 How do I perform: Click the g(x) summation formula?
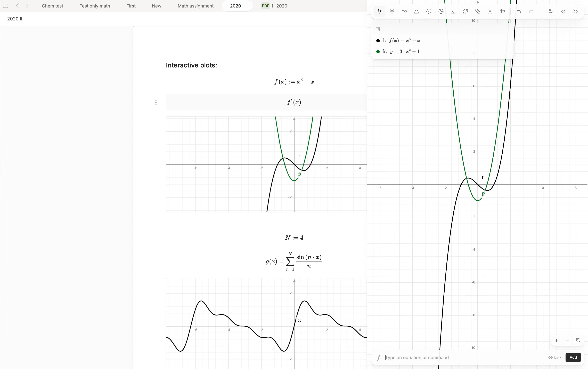pos(294,262)
